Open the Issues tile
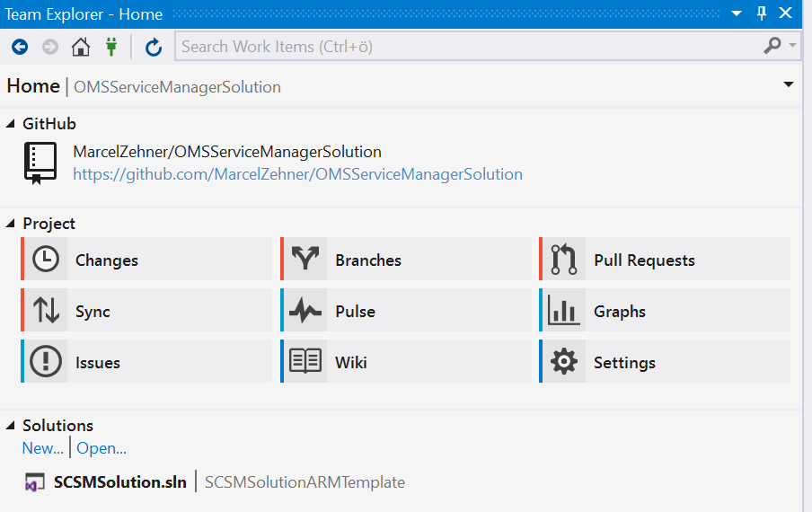This screenshot has height=512, width=812. (x=146, y=363)
